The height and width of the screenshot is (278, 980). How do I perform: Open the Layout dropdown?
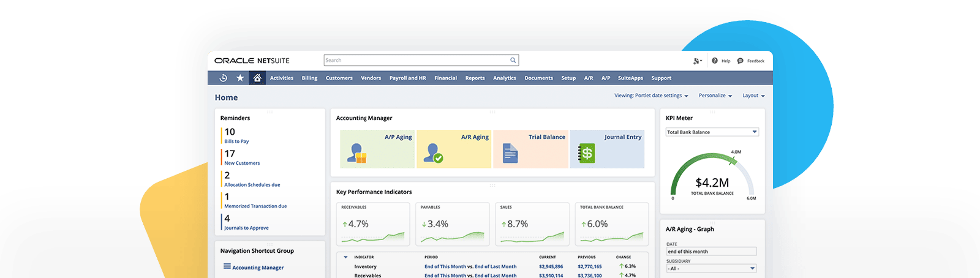(753, 96)
